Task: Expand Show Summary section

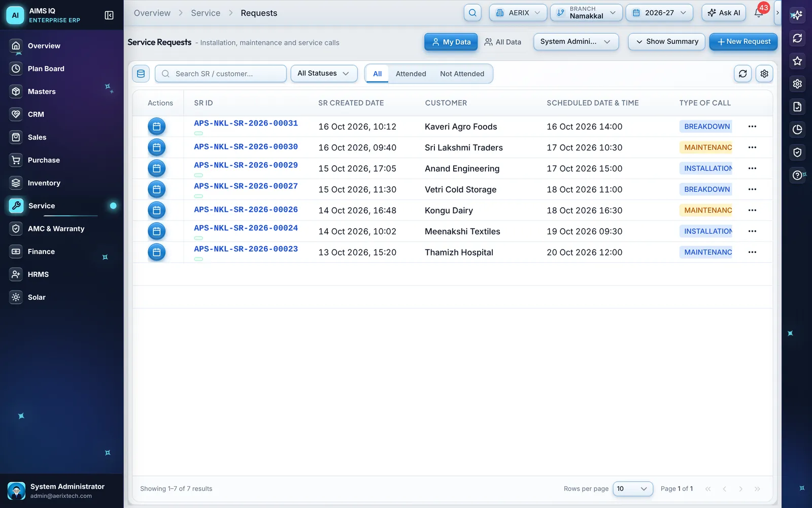Action: pos(666,42)
